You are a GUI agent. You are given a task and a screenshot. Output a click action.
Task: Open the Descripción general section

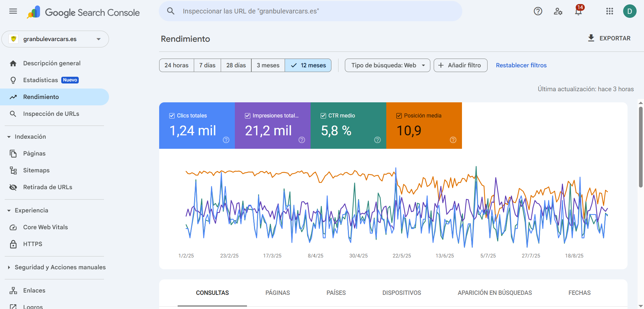[52, 63]
